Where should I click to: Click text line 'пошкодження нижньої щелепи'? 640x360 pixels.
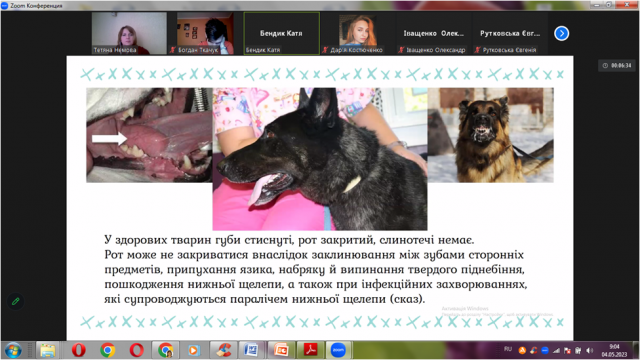tap(316, 284)
